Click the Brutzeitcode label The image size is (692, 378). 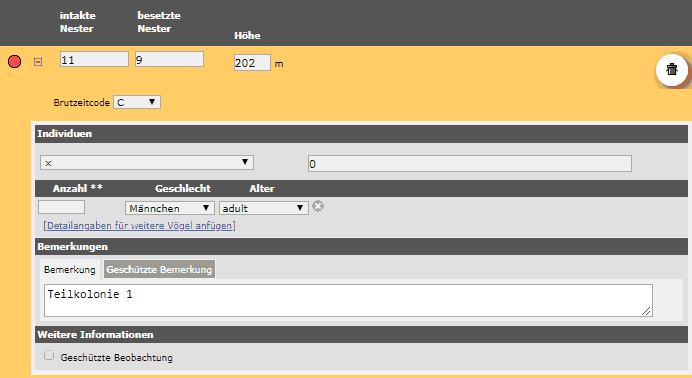(82, 102)
